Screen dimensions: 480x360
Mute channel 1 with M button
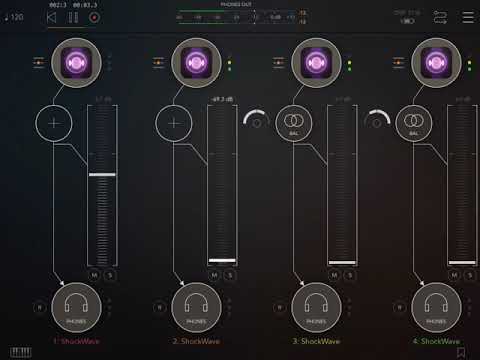[94, 275]
